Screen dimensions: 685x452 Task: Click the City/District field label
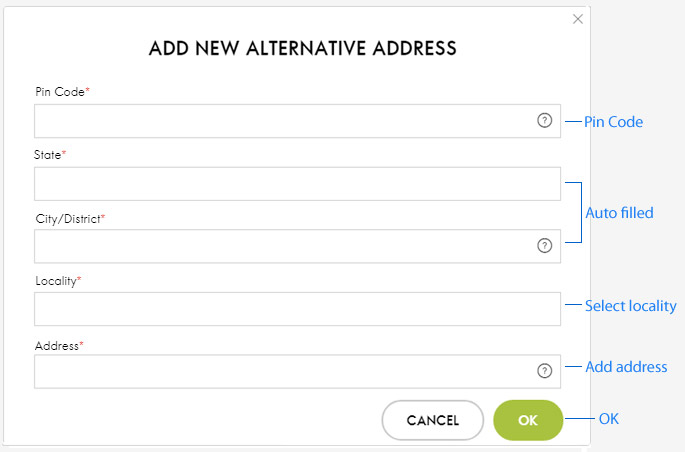click(70, 219)
